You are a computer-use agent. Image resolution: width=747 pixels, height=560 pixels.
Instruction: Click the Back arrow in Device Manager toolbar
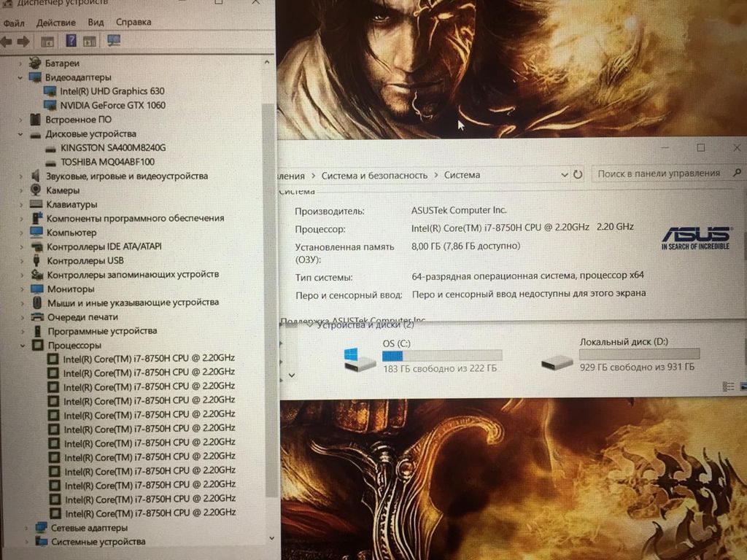coord(7,42)
